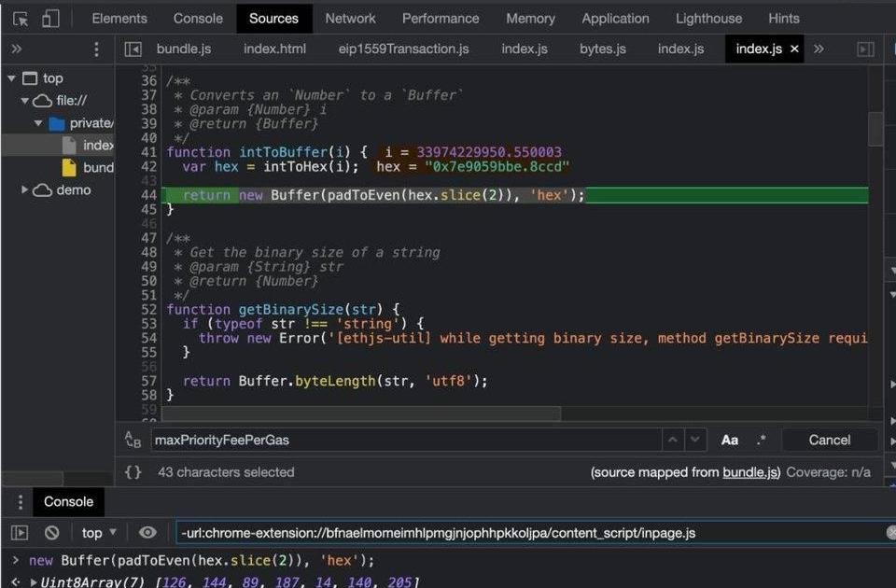Image resolution: width=896 pixels, height=588 pixels.
Task: Activate the inspect element picker icon
Action: [x=21, y=19]
